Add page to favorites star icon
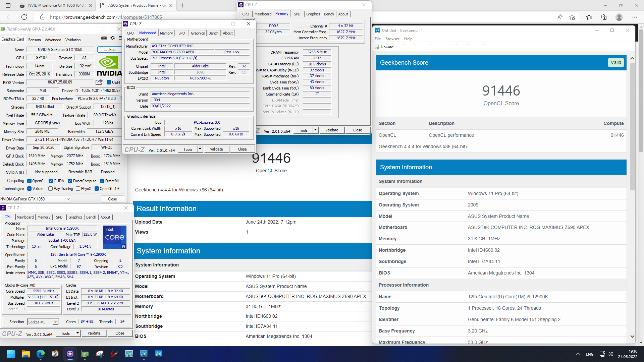Image resolution: width=644 pixels, height=362 pixels. (572, 17)
